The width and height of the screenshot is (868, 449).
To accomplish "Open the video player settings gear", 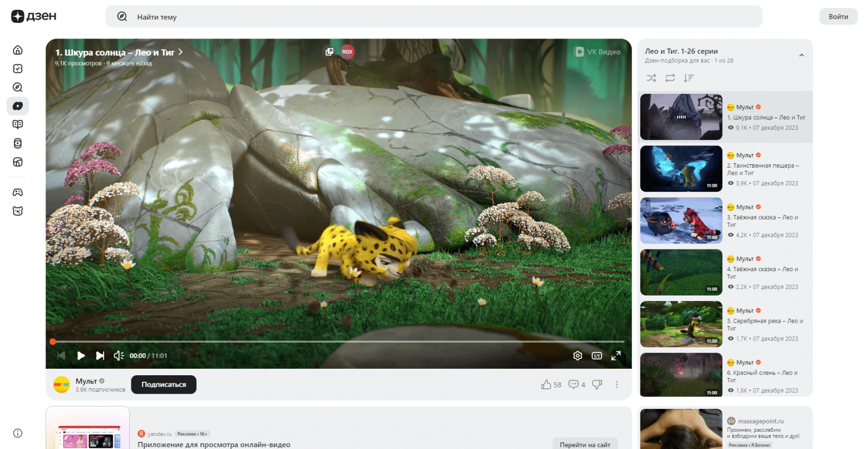I will point(578,356).
